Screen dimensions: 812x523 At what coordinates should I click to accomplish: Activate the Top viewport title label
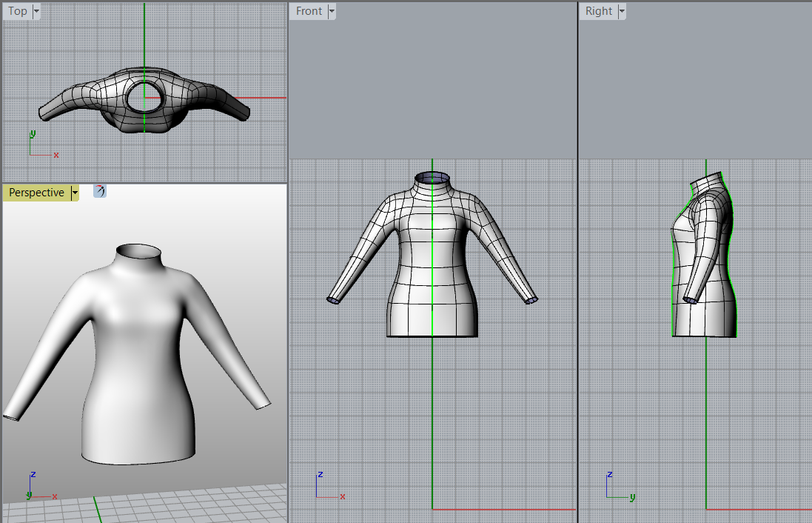tap(18, 11)
